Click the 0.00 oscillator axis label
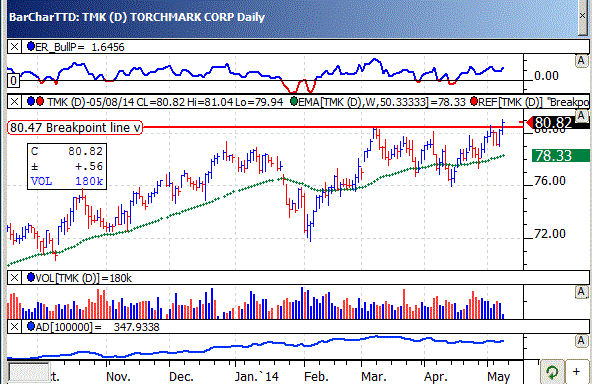Image resolution: width=592 pixels, height=384 pixels. [x=546, y=76]
